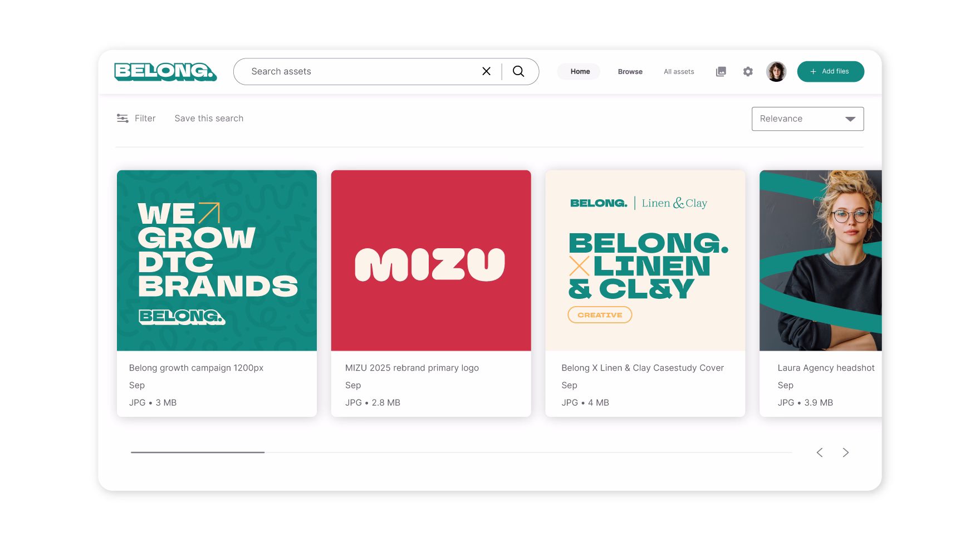
Task: Select the Home tab
Action: [580, 71]
